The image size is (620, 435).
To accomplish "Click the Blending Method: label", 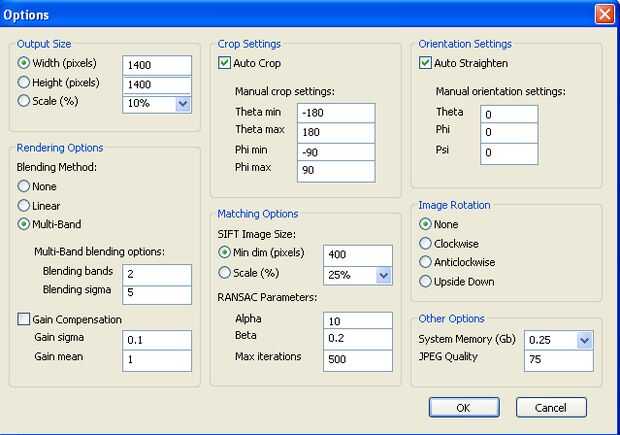I will [57, 168].
